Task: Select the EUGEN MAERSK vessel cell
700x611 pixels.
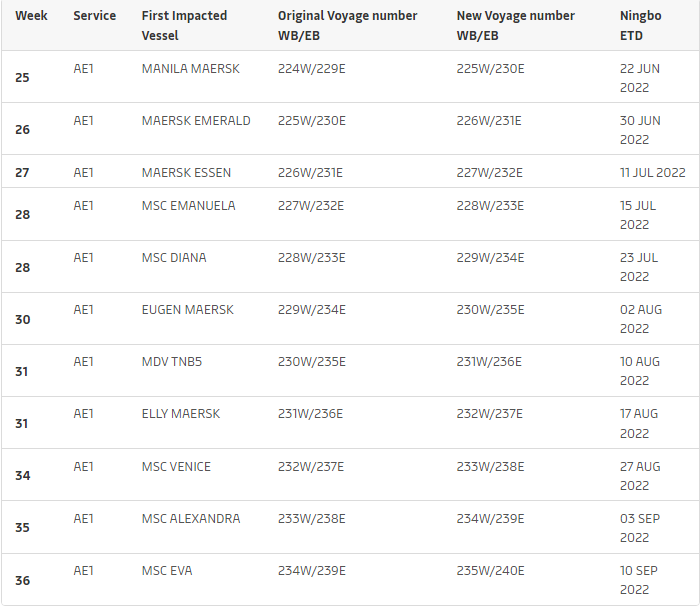Action: click(x=187, y=310)
